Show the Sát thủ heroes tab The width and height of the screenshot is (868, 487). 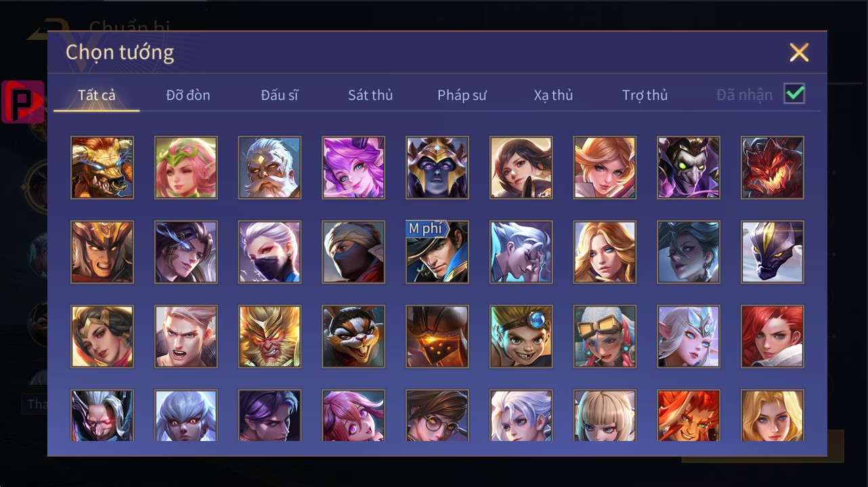pyautogui.click(x=370, y=95)
